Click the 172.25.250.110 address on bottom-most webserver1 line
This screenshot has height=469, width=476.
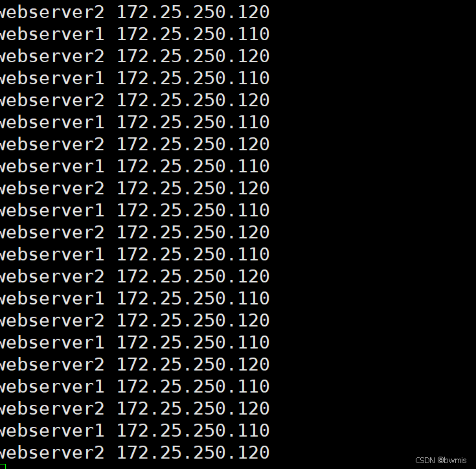(x=193, y=431)
